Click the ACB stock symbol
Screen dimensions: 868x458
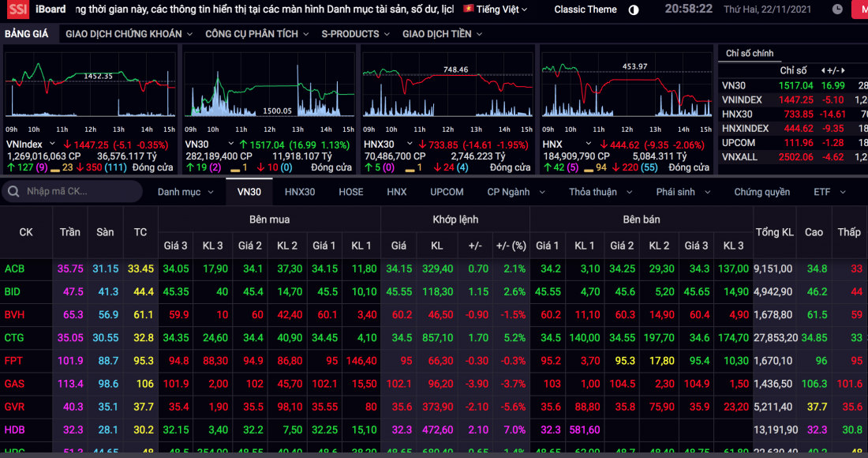(x=14, y=269)
